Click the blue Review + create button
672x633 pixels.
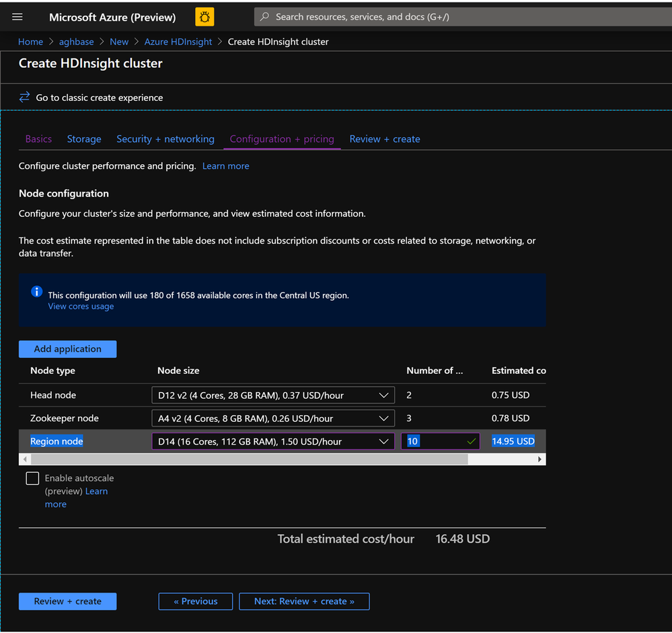68,601
